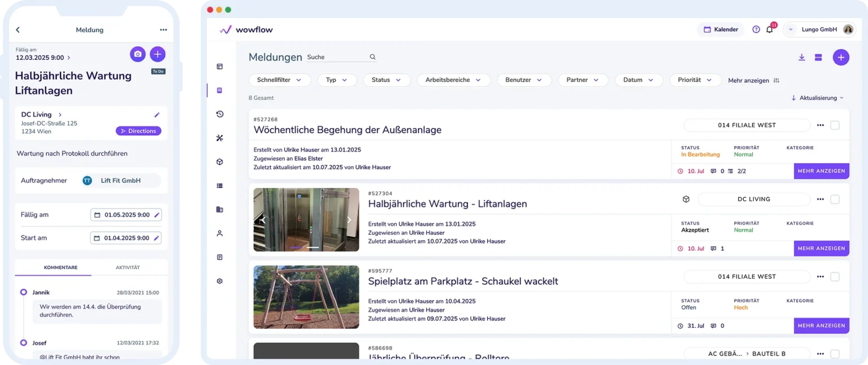The width and height of the screenshot is (868, 365).
Task: Click the camera icon in mobile view
Action: pyautogui.click(x=138, y=54)
